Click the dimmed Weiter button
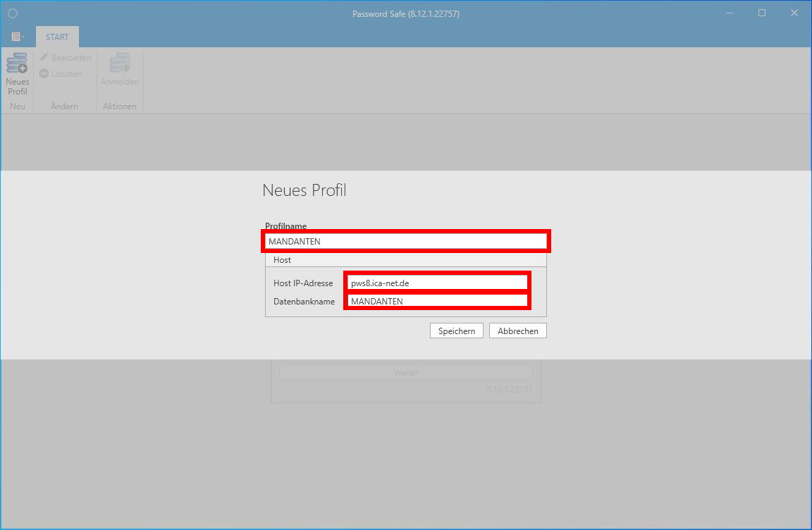Viewport: 812px width, 530px height. click(x=406, y=373)
